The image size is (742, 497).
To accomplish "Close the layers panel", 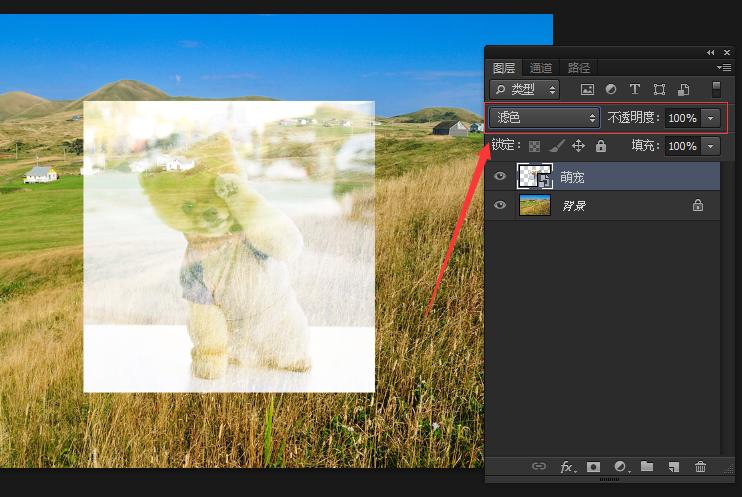I will pos(727,53).
